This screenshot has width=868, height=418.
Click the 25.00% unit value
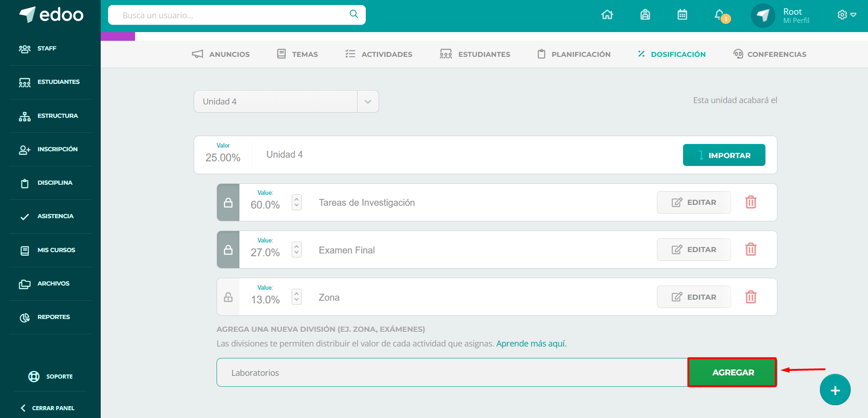[223, 158]
